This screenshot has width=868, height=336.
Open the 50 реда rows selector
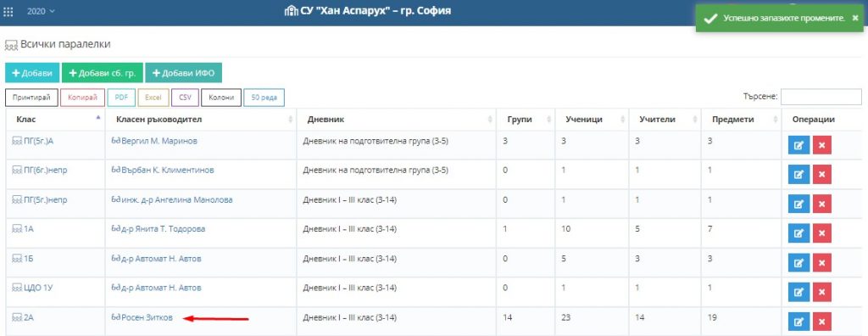tap(264, 98)
